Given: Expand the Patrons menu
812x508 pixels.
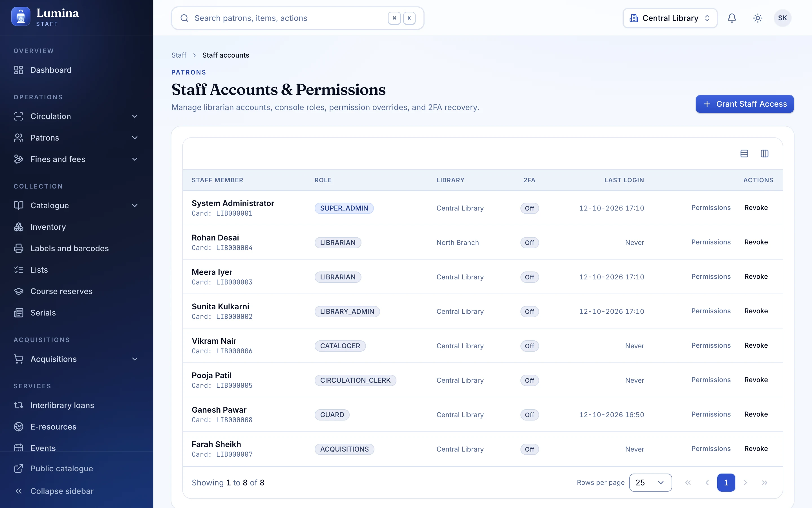Looking at the screenshot, I should (76, 138).
